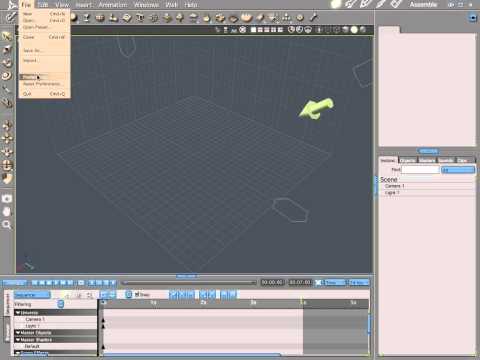Collapse the Master Objects group
480x360 pixels.
(x=18, y=333)
